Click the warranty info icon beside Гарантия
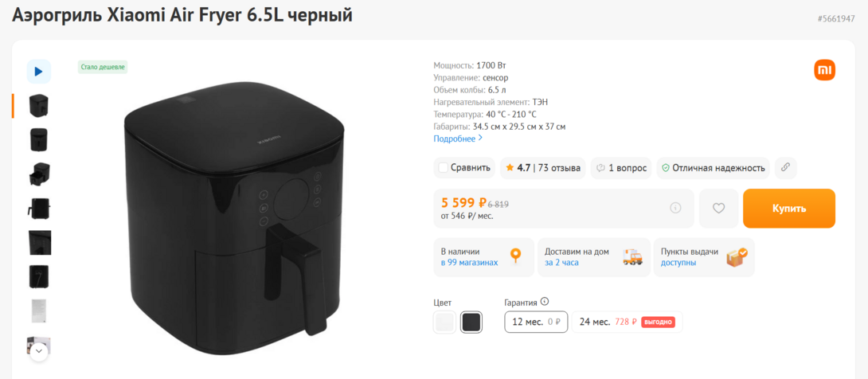The image size is (868, 379). (545, 302)
